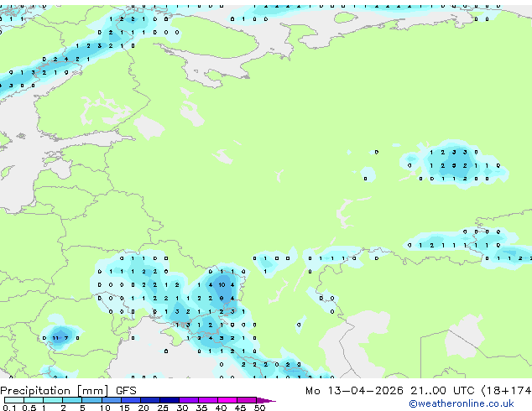The height and width of the screenshot is (411, 532).
Task: Select the 40–45 mm magenta legend box
Action: [x=227, y=400]
